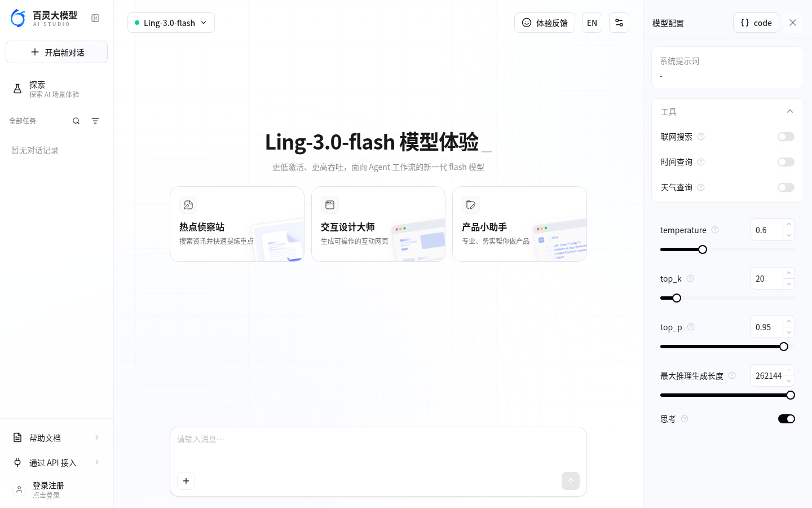Increase 最大推理生成长度 with the up arrow
The image size is (812, 508).
(789, 370)
